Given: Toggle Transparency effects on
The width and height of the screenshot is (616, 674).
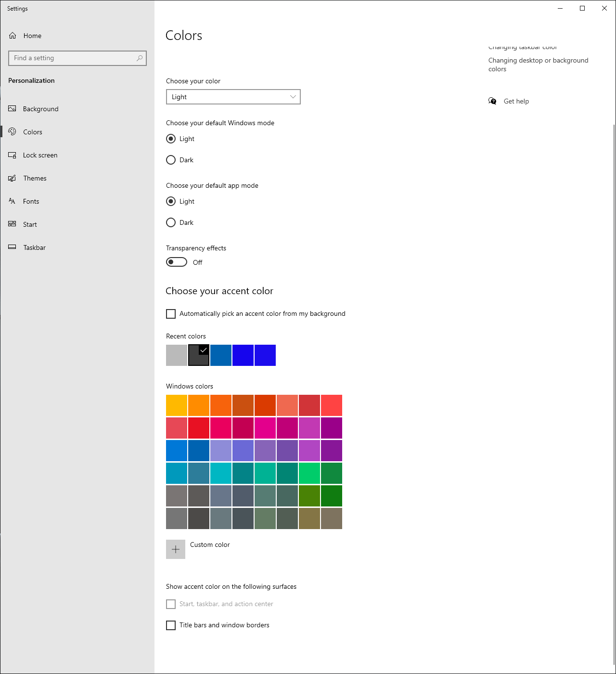Looking at the screenshot, I should pos(176,262).
